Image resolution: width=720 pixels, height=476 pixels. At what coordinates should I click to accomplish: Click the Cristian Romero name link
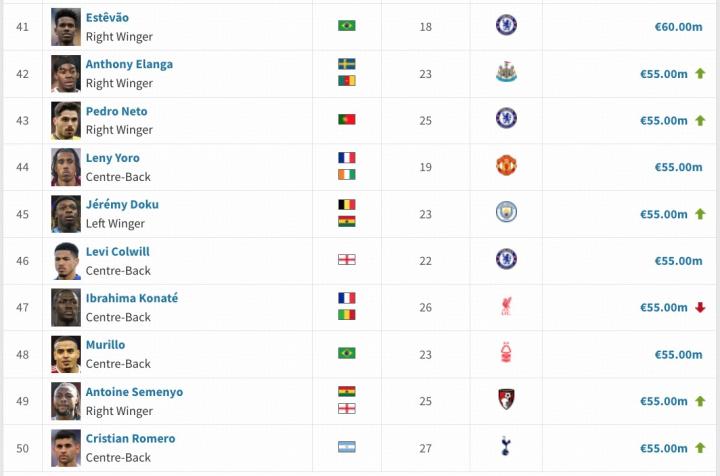pos(130,438)
